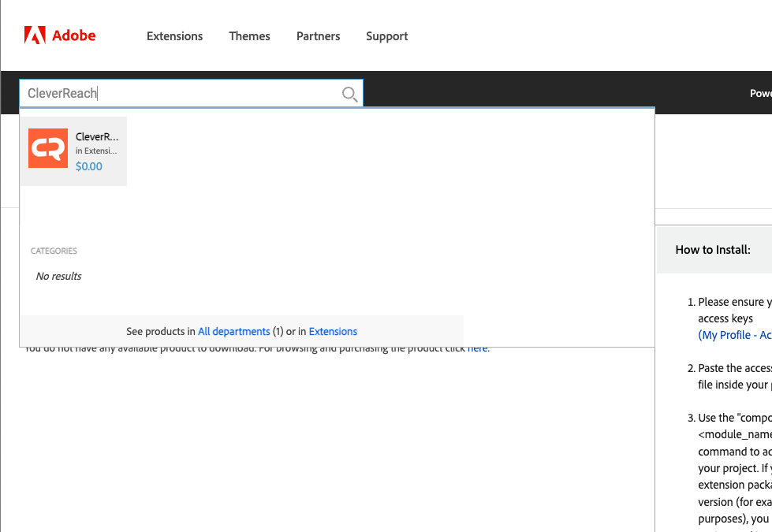Image resolution: width=772 pixels, height=532 pixels.
Task: Open the Extensions link in suggestions footer
Action: coord(333,331)
